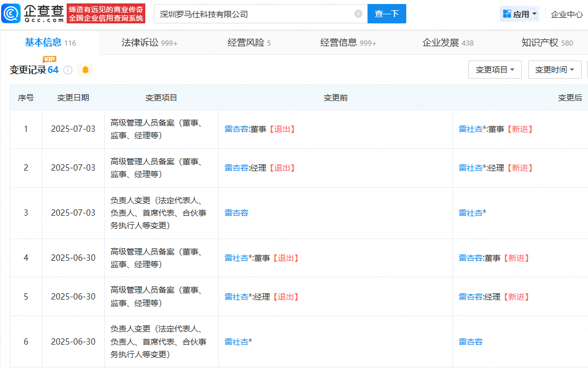588x368 pixels.
Task: Open 企业中心 at top right
Action: click(566, 13)
